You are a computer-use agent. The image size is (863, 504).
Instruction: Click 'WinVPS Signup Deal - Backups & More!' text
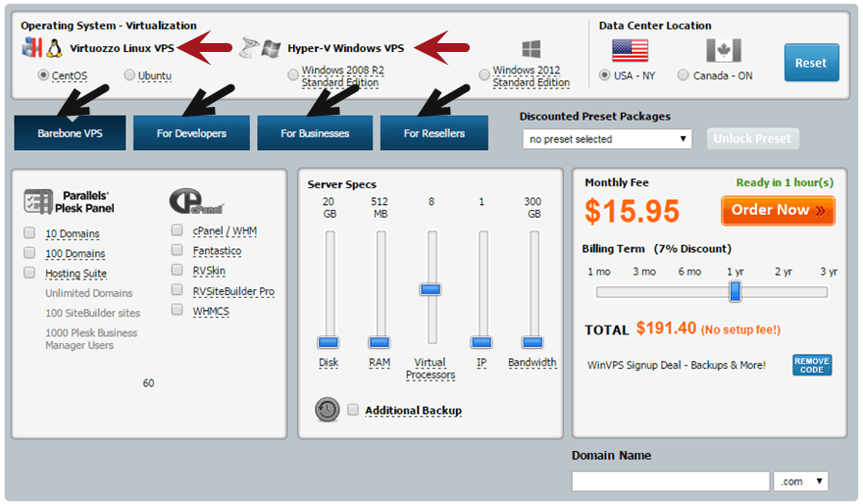[x=677, y=366]
